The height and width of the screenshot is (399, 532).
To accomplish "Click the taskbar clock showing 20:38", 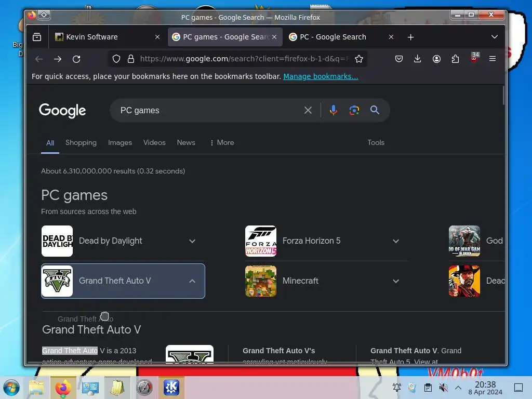I will (485, 388).
